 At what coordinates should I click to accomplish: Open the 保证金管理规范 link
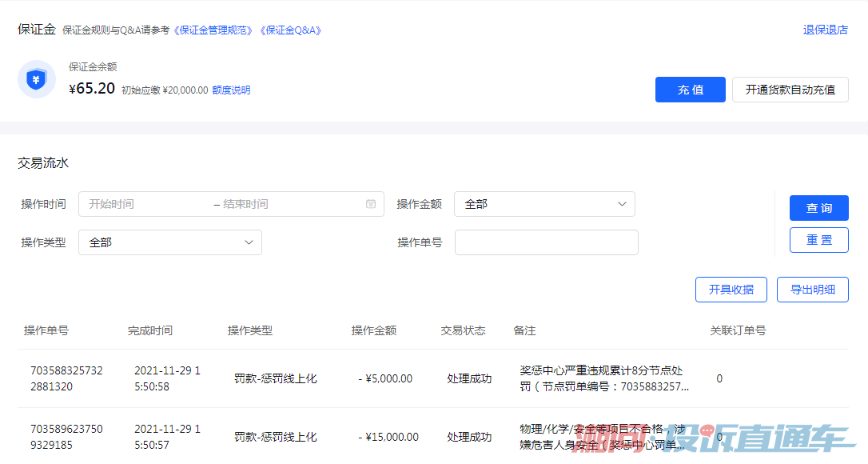(x=213, y=30)
